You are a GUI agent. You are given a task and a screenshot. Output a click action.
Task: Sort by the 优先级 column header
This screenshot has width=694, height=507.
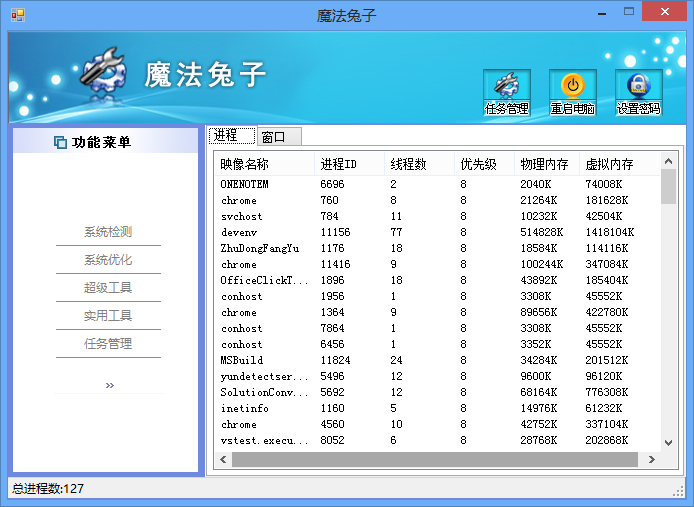(x=484, y=164)
